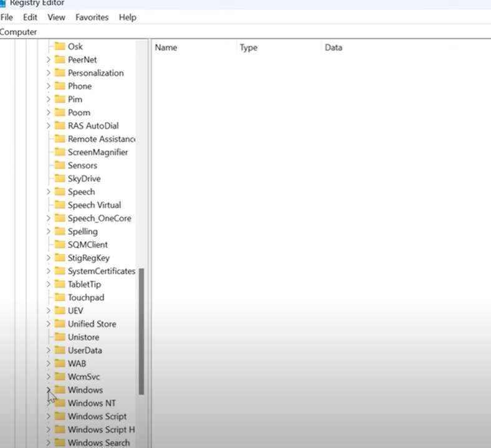The width and height of the screenshot is (491, 448).
Task: Click the ScreenMagnifier folder icon
Action: (59, 152)
